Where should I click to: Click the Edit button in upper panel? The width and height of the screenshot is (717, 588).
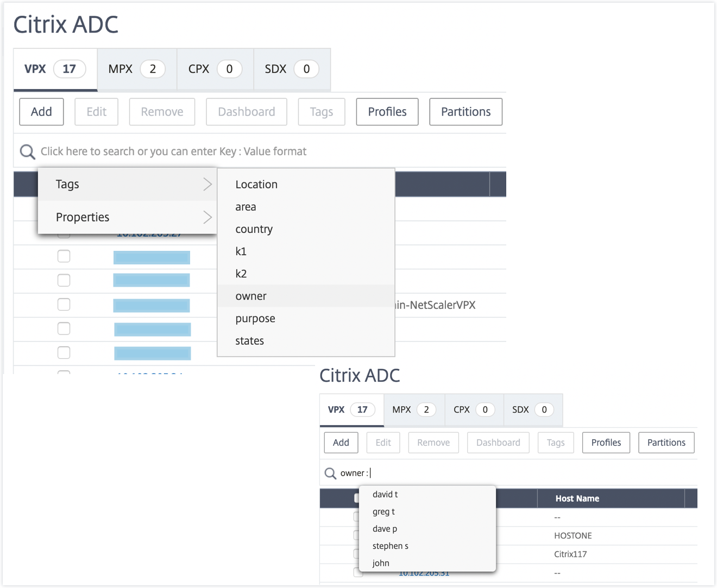click(x=96, y=112)
